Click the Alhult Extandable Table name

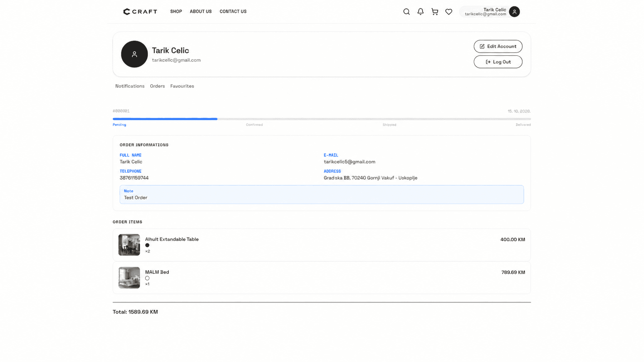(x=172, y=239)
